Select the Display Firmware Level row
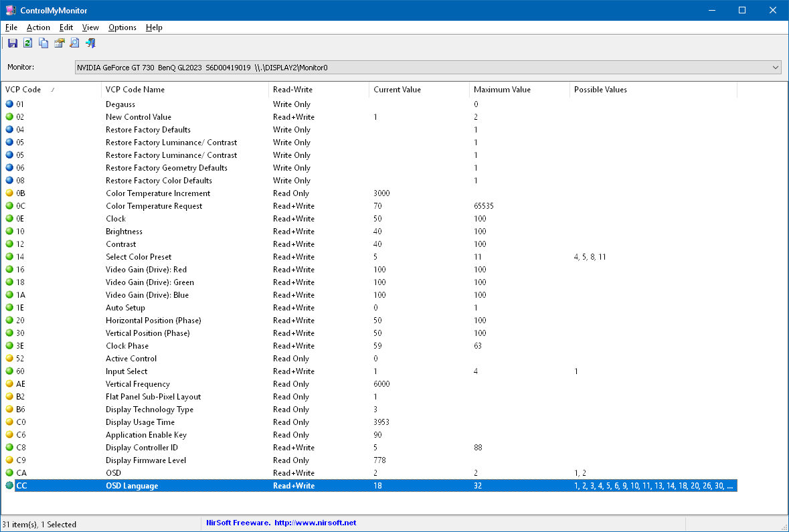Image resolution: width=789 pixels, height=532 pixels. pyautogui.click(x=370, y=460)
